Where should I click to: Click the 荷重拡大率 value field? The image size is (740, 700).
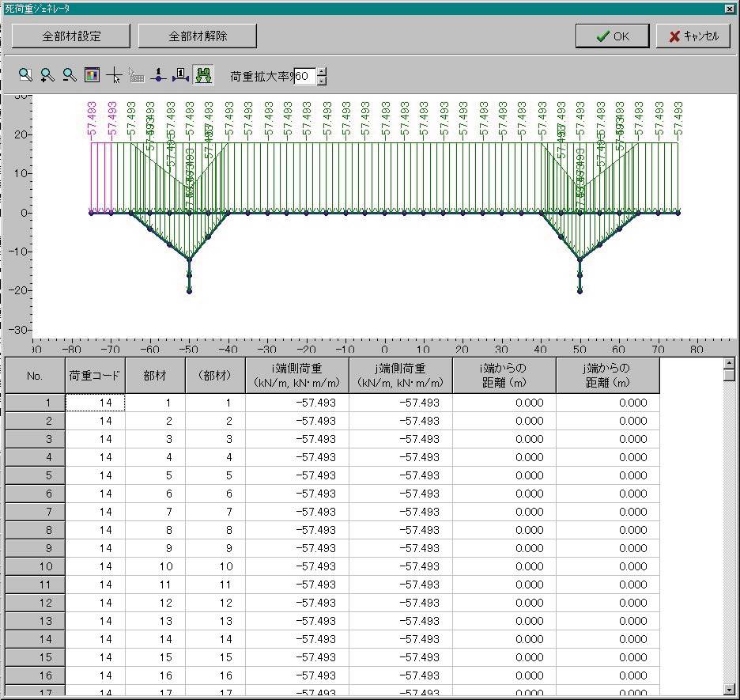(304, 77)
